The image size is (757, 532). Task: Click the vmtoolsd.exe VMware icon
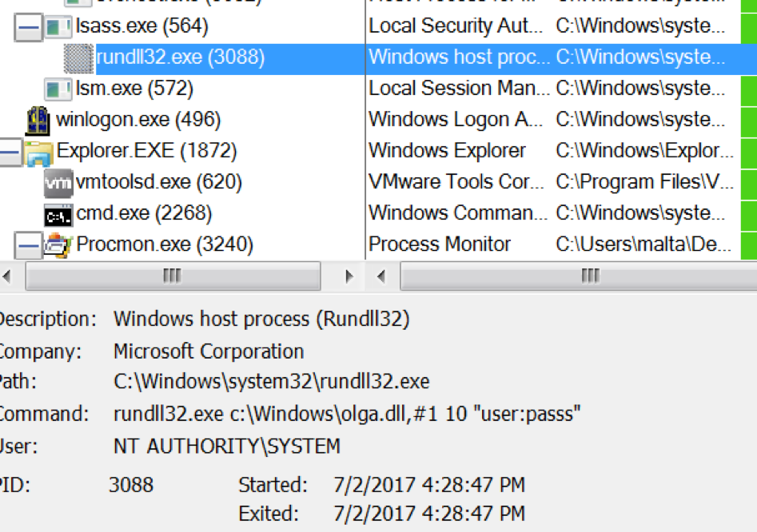pyautogui.click(x=58, y=183)
